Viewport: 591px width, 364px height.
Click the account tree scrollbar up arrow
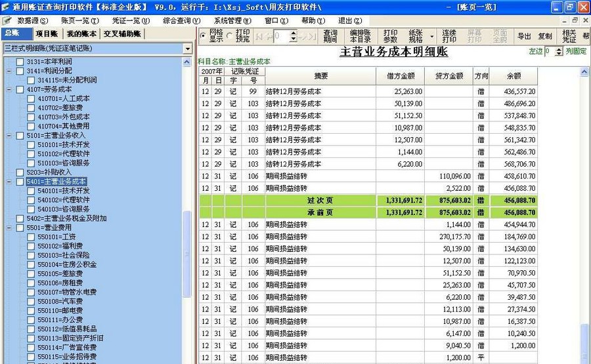click(187, 62)
